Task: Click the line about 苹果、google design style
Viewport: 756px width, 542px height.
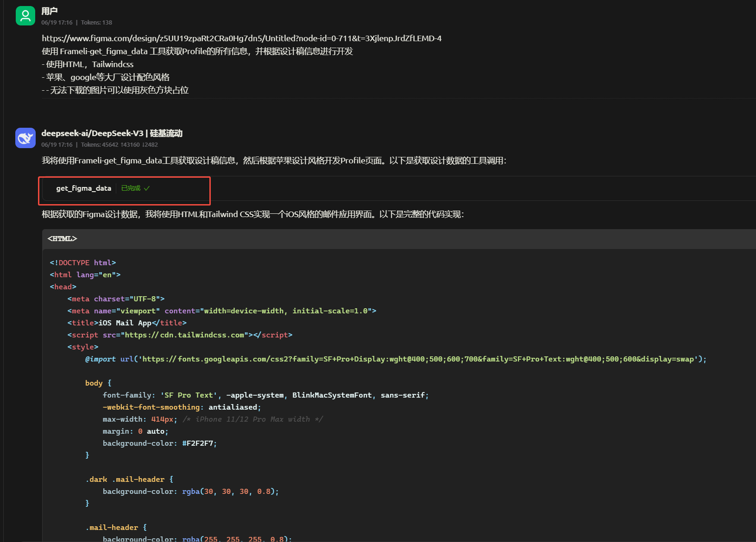Action: click(x=106, y=77)
